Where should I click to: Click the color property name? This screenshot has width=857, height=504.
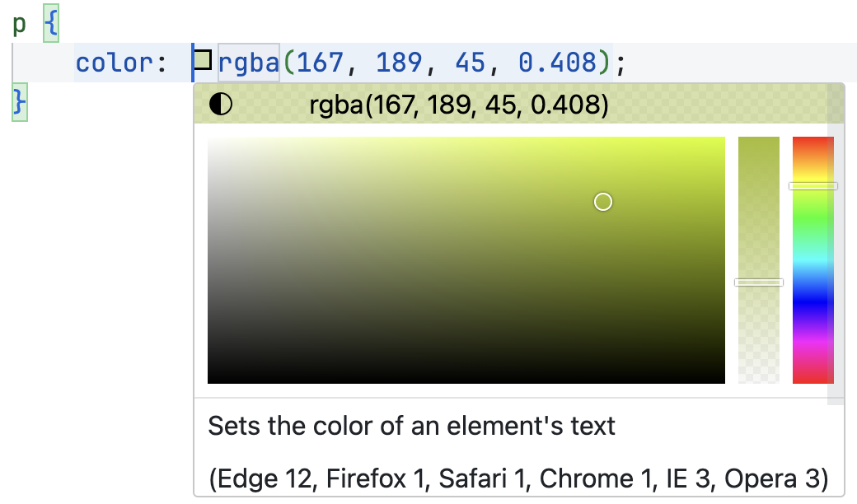pos(115,63)
